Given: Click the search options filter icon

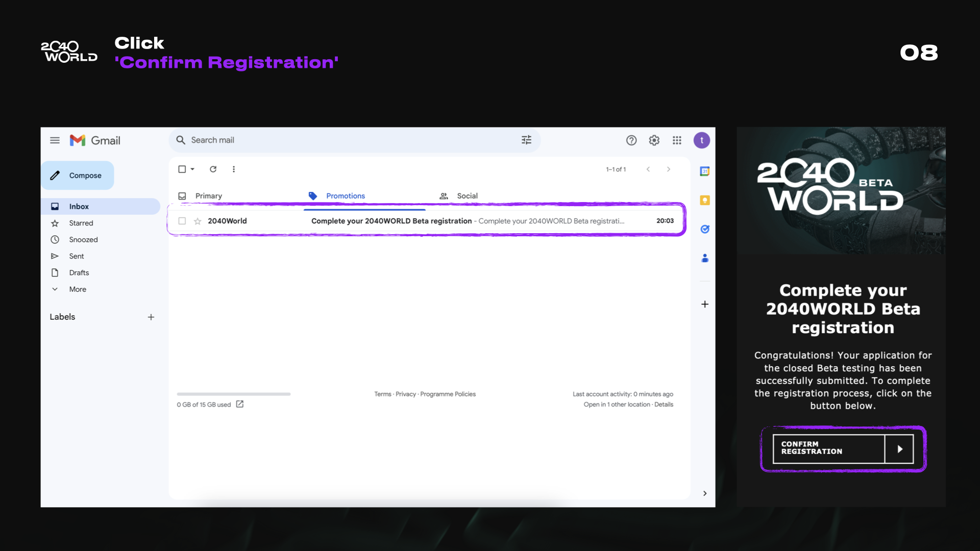Looking at the screenshot, I should click(x=526, y=140).
